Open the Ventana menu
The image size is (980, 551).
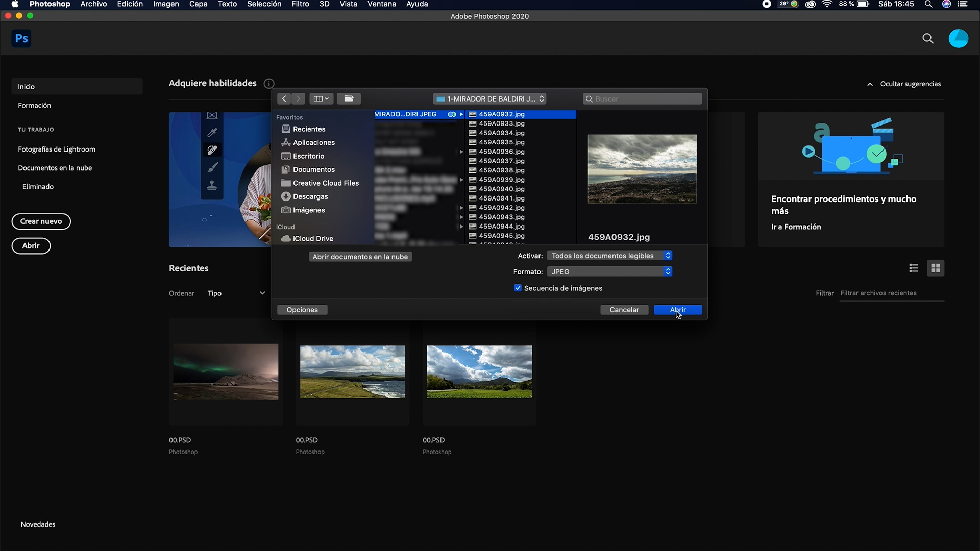381,4
